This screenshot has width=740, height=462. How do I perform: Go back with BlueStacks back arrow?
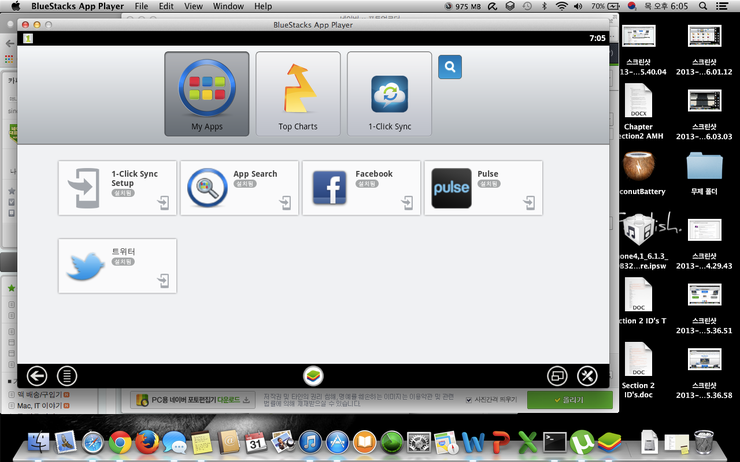[x=37, y=376]
